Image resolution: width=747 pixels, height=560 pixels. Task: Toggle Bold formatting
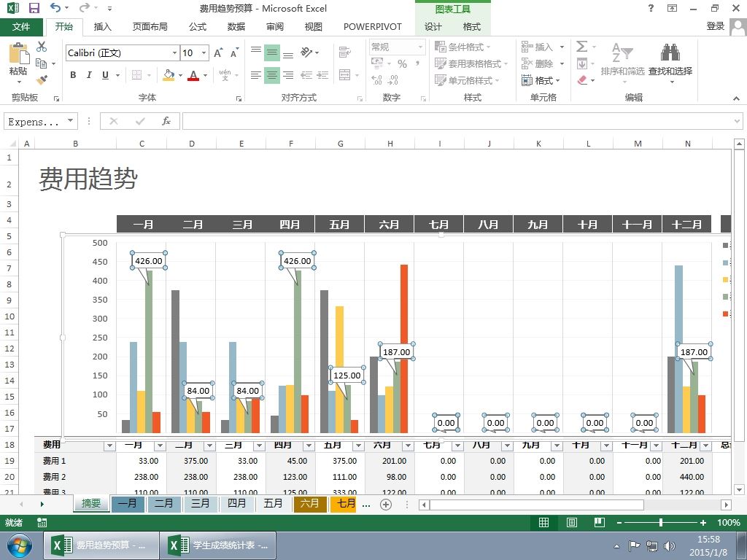73,75
